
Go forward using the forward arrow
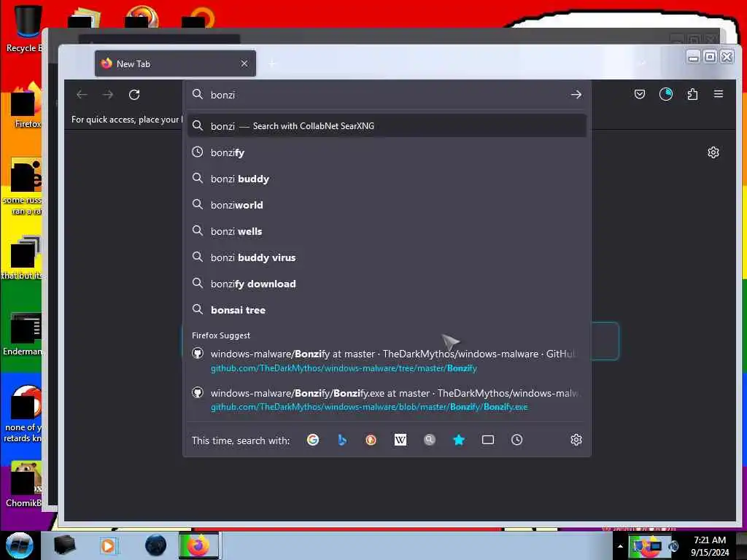click(x=108, y=95)
